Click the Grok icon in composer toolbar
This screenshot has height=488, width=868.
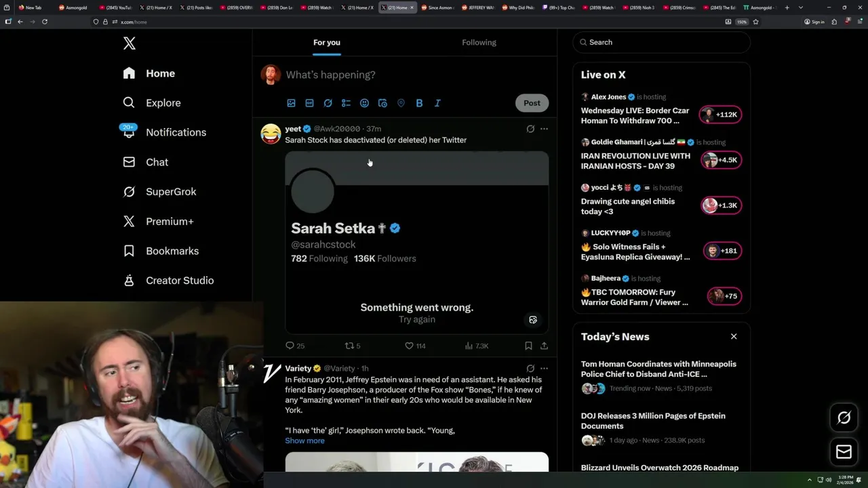[x=328, y=103]
